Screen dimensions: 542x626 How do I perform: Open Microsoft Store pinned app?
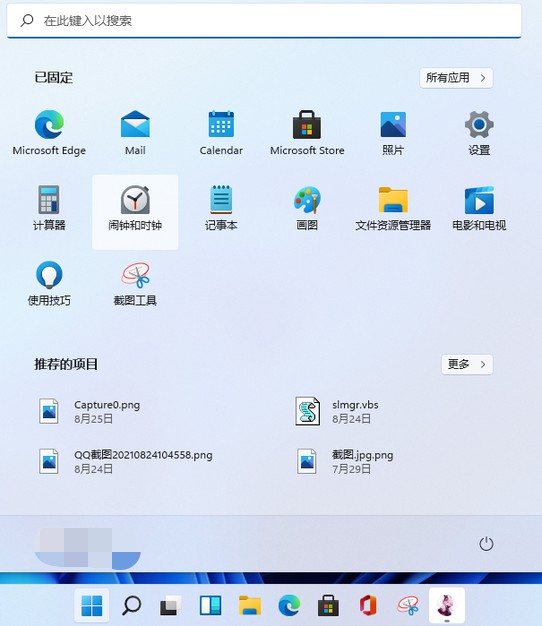(x=307, y=134)
